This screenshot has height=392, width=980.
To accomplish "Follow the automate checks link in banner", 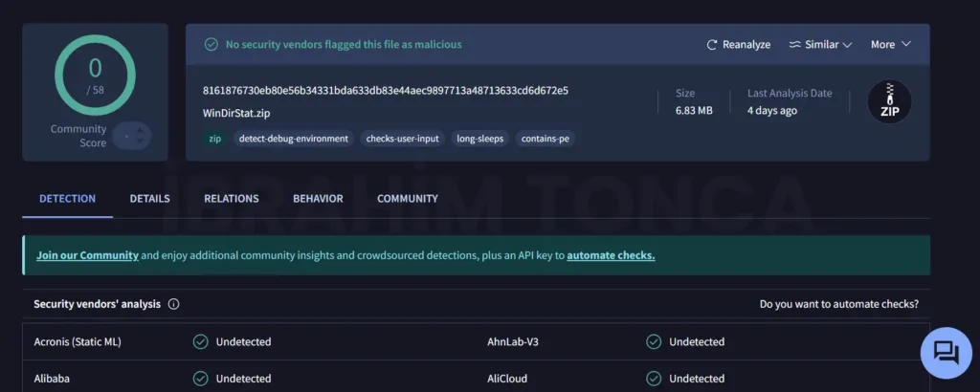I will pos(611,255).
